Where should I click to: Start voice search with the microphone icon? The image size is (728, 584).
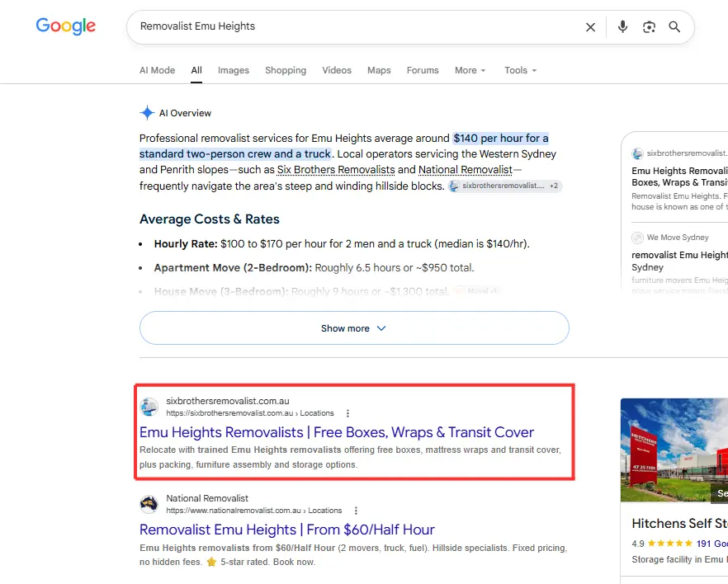pyautogui.click(x=622, y=27)
